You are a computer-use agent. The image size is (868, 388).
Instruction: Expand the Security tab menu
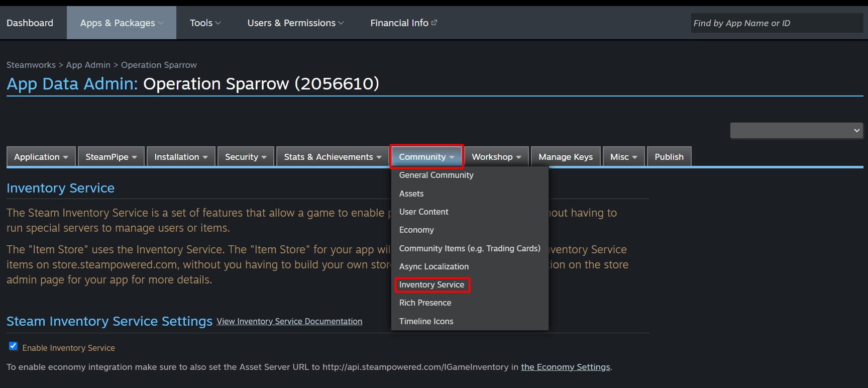(x=246, y=157)
